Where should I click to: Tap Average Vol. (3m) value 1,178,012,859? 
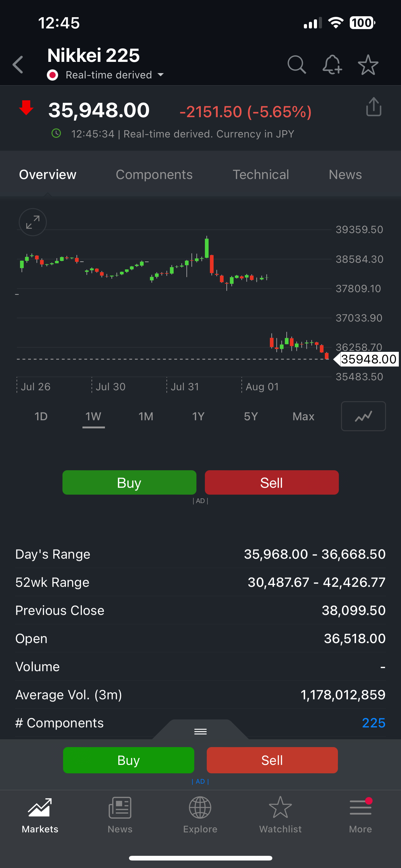(x=343, y=695)
